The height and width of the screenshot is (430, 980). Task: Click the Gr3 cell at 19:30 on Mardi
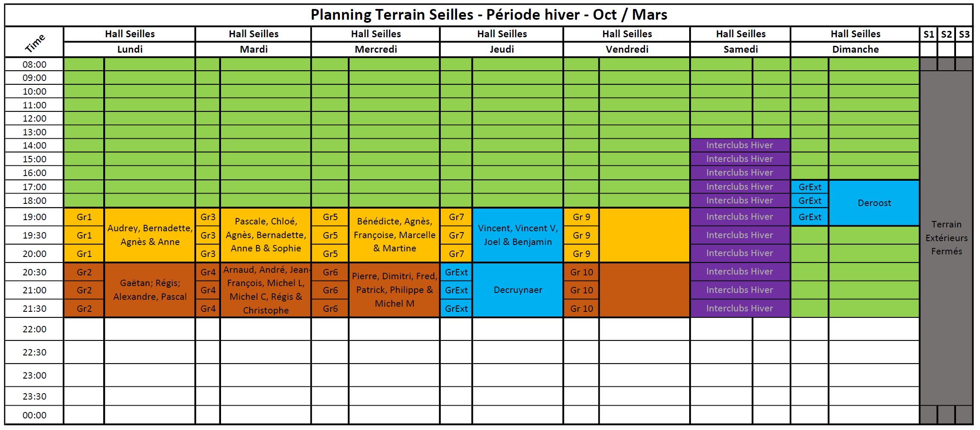208,235
